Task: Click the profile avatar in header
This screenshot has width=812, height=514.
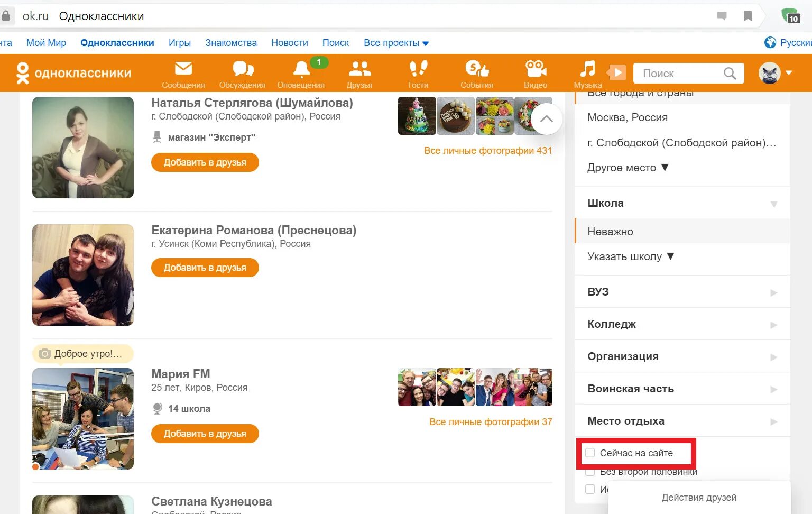Action: click(769, 73)
